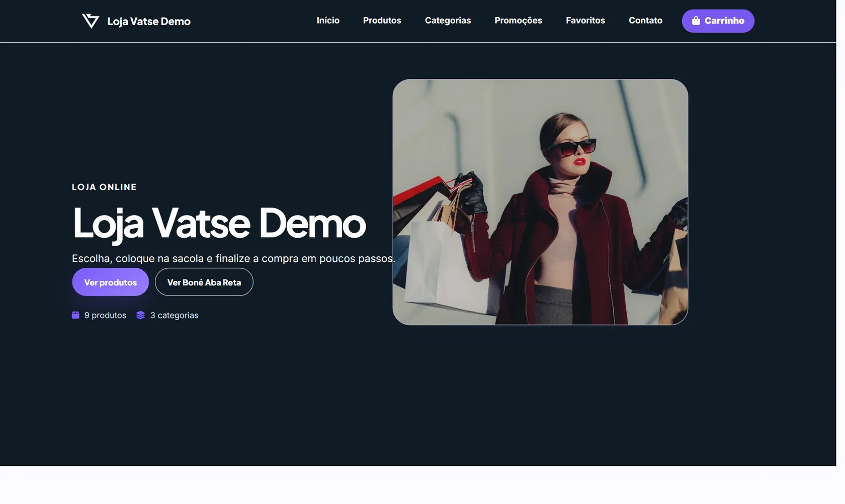Open the Produtos nav item

(382, 21)
